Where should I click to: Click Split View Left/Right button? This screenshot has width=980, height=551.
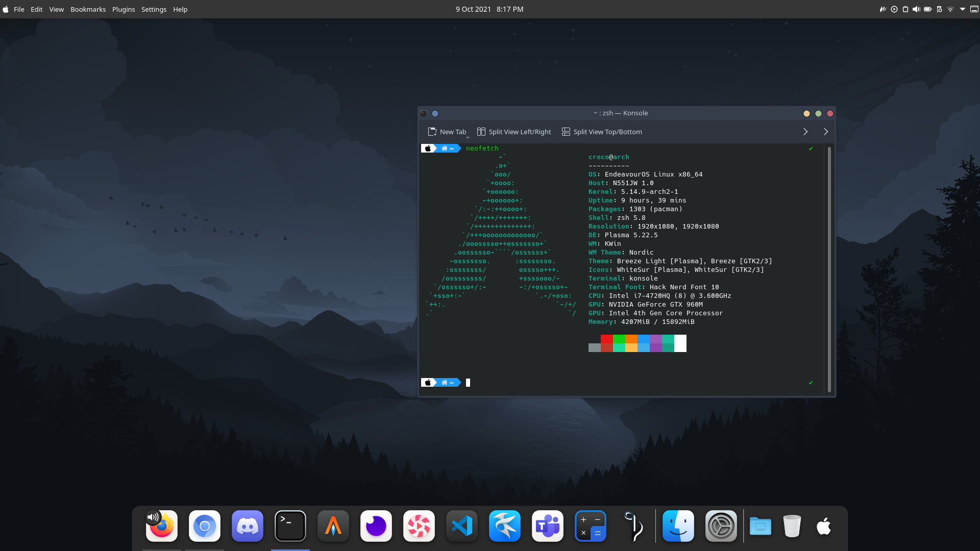pos(514,132)
